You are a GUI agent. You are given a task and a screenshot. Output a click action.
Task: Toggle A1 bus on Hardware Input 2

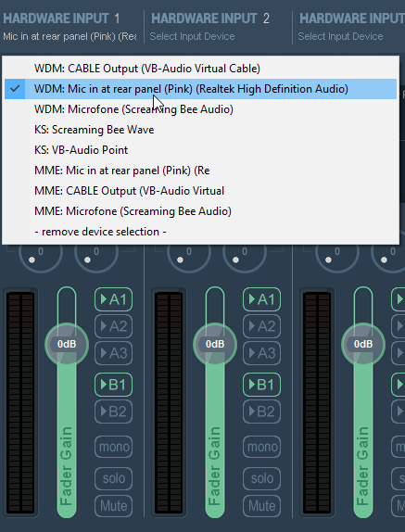point(261,299)
